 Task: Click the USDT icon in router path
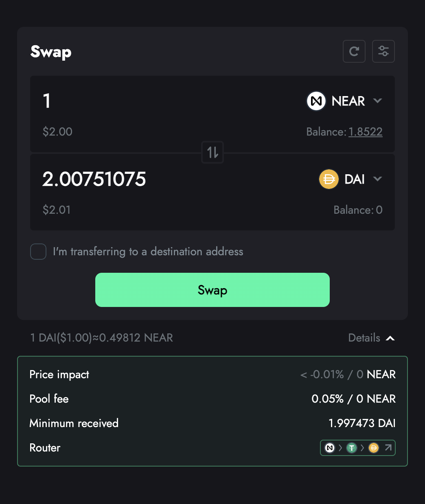(x=352, y=448)
